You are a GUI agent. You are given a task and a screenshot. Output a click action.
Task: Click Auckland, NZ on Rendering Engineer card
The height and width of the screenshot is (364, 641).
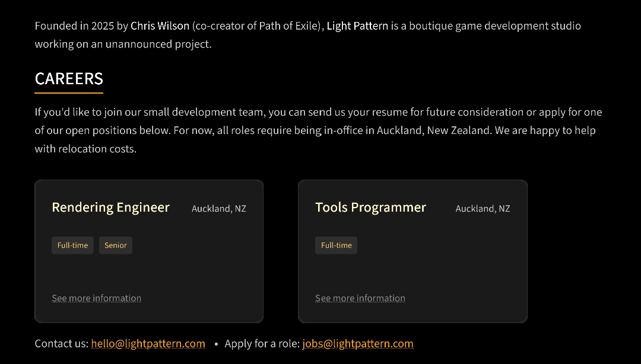coord(218,209)
